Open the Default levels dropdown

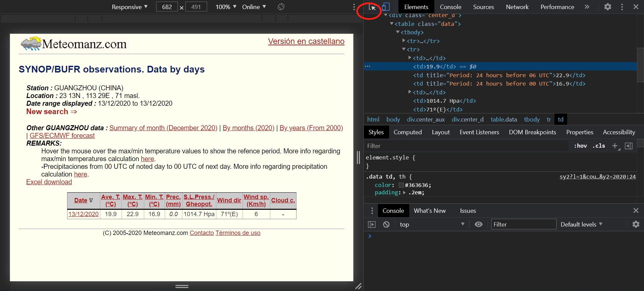[581, 224]
